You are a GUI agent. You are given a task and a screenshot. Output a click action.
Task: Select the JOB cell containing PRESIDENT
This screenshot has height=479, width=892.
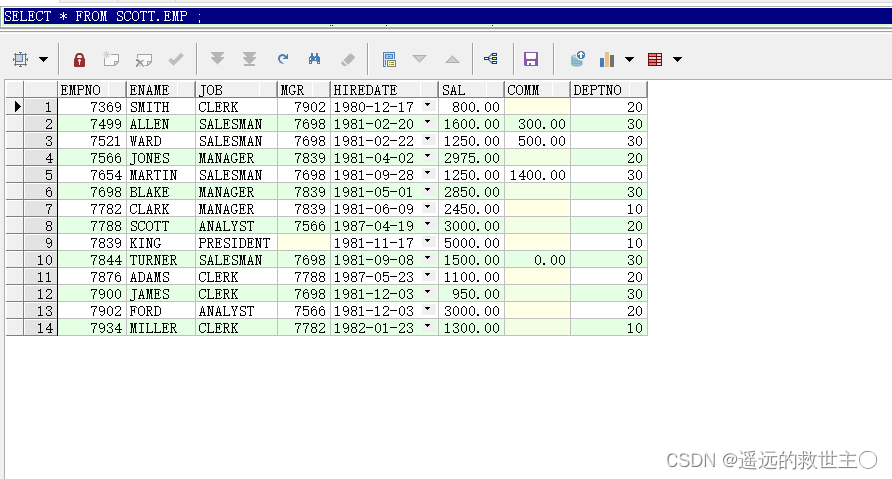click(x=235, y=243)
